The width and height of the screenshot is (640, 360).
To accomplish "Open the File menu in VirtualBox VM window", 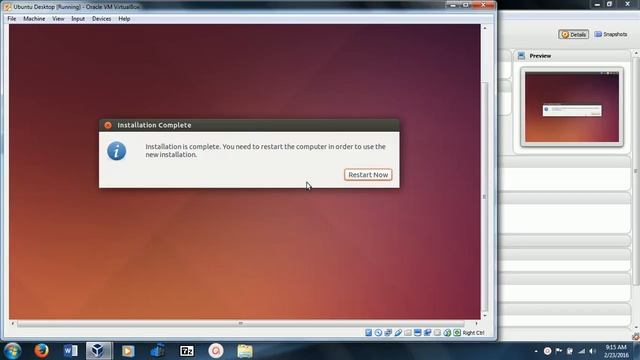I will point(11,19).
